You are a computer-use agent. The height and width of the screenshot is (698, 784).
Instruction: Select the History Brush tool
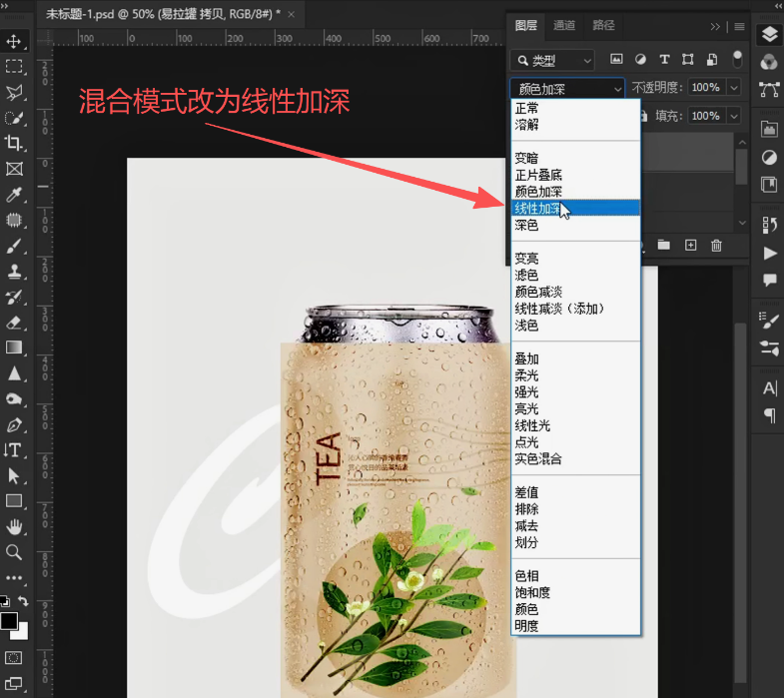pos(14,297)
